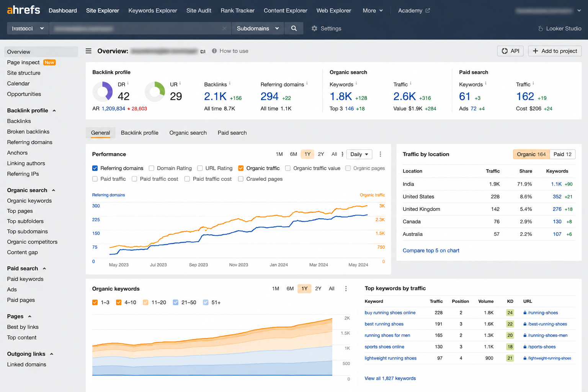Open the Daily interval dropdown

point(359,154)
